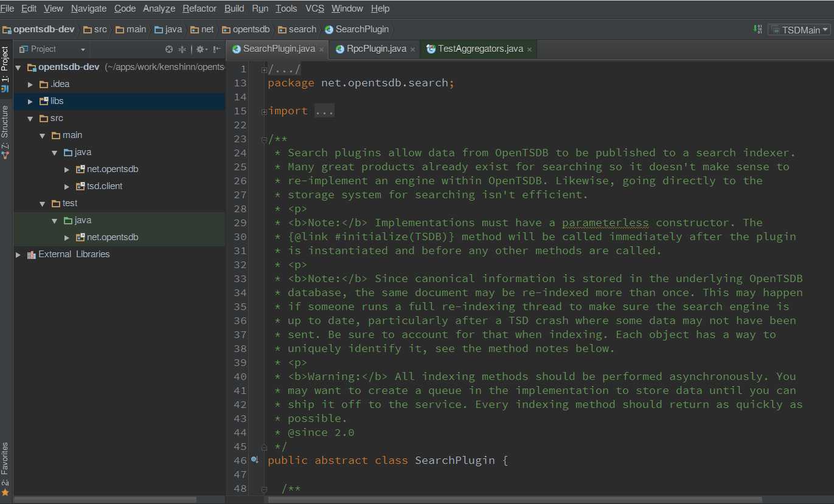Click opentsdb-dev in the breadcrumb bar
The image size is (834, 504).
[x=38, y=29]
